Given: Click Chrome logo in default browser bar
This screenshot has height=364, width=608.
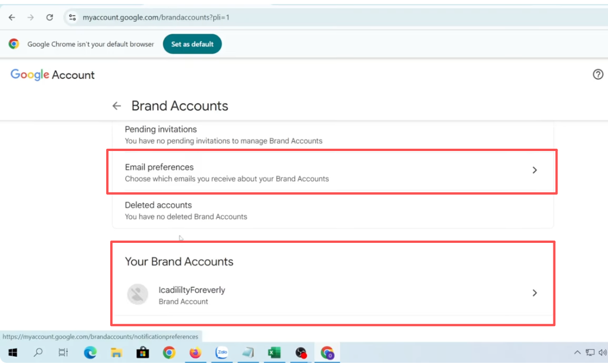Looking at the screenshot, I should (14, 44).
